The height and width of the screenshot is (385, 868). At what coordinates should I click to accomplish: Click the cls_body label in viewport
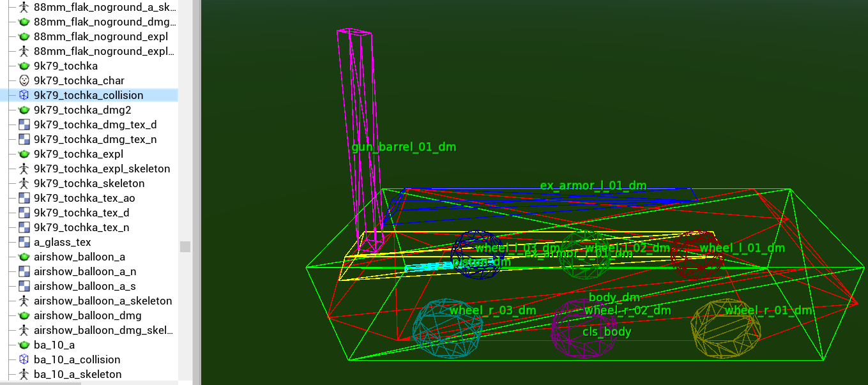606,332
